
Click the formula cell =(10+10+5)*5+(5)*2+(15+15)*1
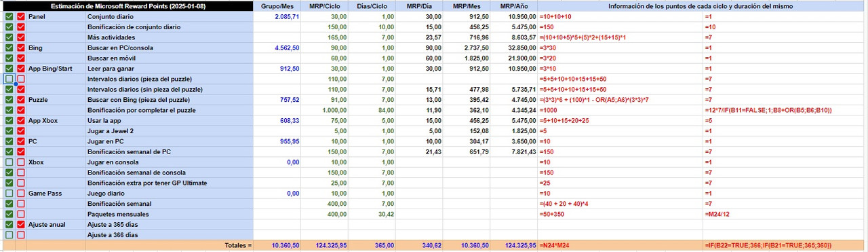[620, 37]
